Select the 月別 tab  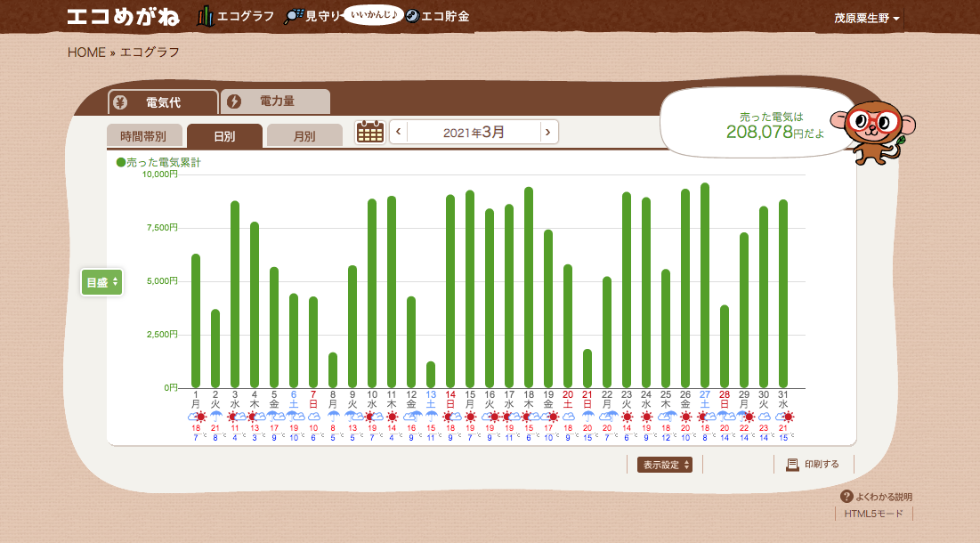pos(304,136)
